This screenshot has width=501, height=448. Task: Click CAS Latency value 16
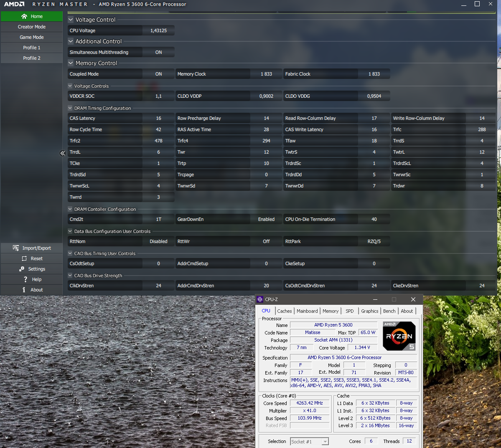point(158,118)
